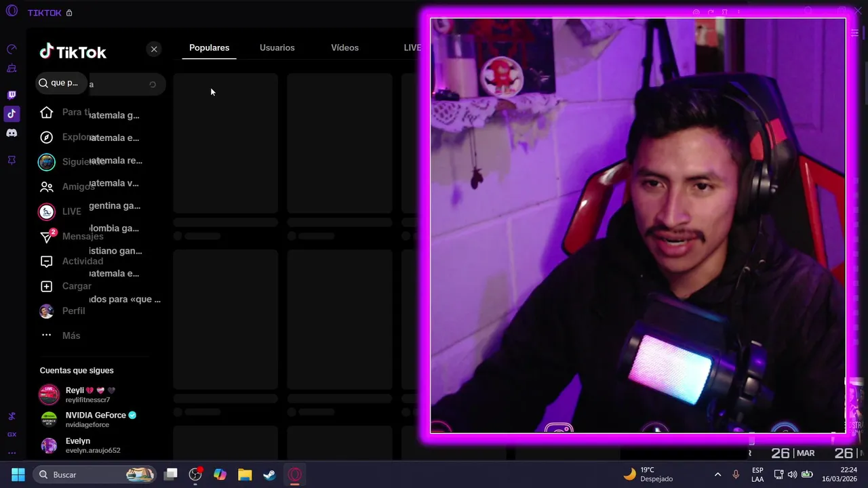Screen dimensions: 868x488
Task: Click the TikTok logo
Action: 73,52
